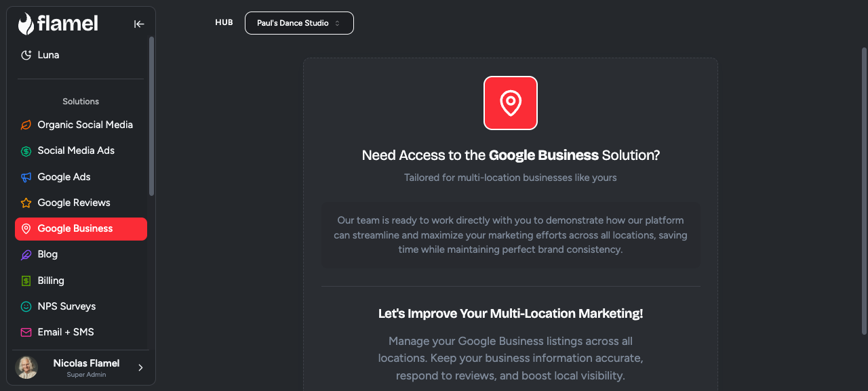Open Email + SMS solution
Screen dimensions: 868x391
[x=81, y=332]
